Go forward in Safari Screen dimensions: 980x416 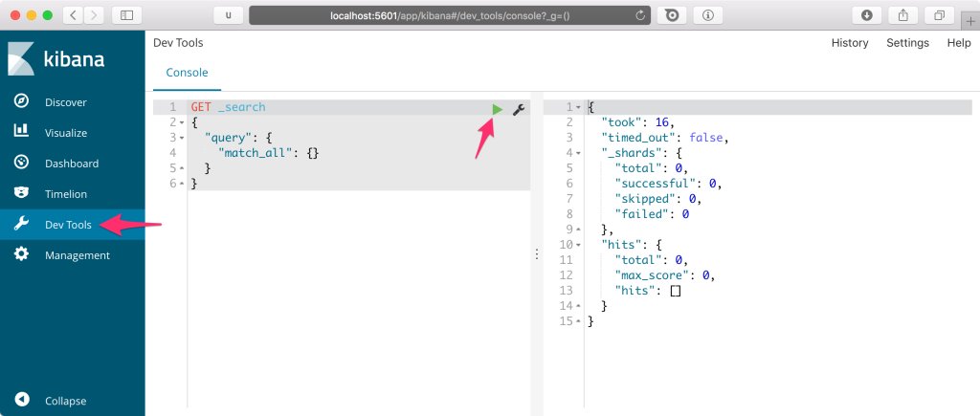(x=94, y=15)
